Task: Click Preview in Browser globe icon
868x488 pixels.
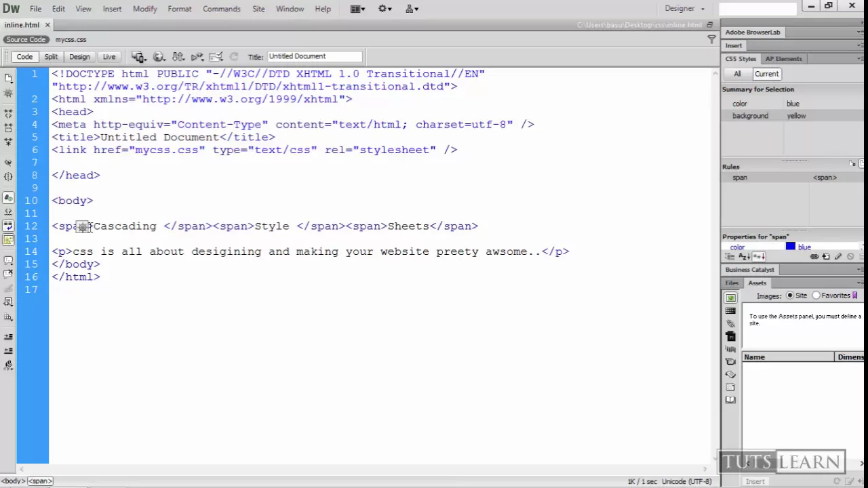Action: pos(159,57)
